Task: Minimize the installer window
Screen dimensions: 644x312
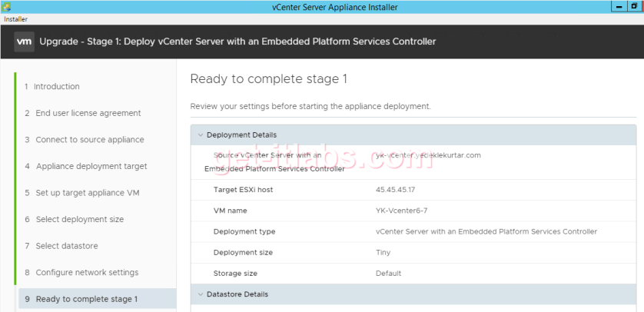Action: [x=618, y=6]
